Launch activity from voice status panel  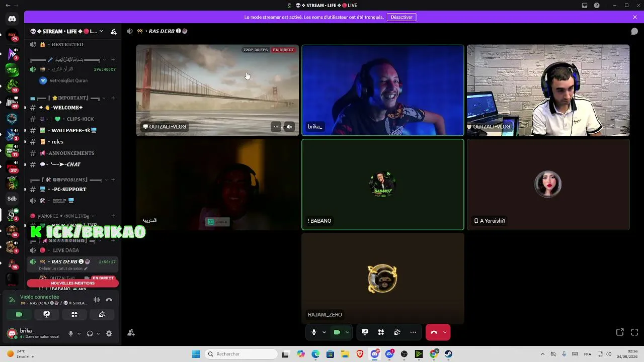(74, 315)
